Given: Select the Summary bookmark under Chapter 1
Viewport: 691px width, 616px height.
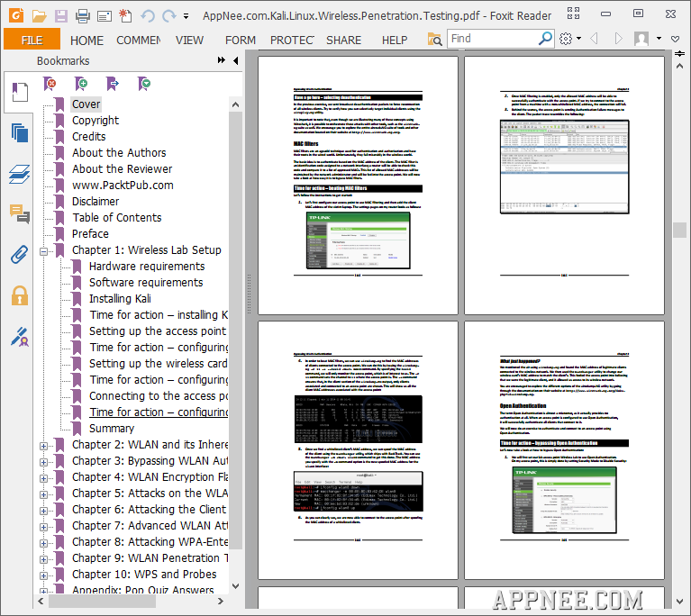Looking at the screenshot, I should coord(112,429).
